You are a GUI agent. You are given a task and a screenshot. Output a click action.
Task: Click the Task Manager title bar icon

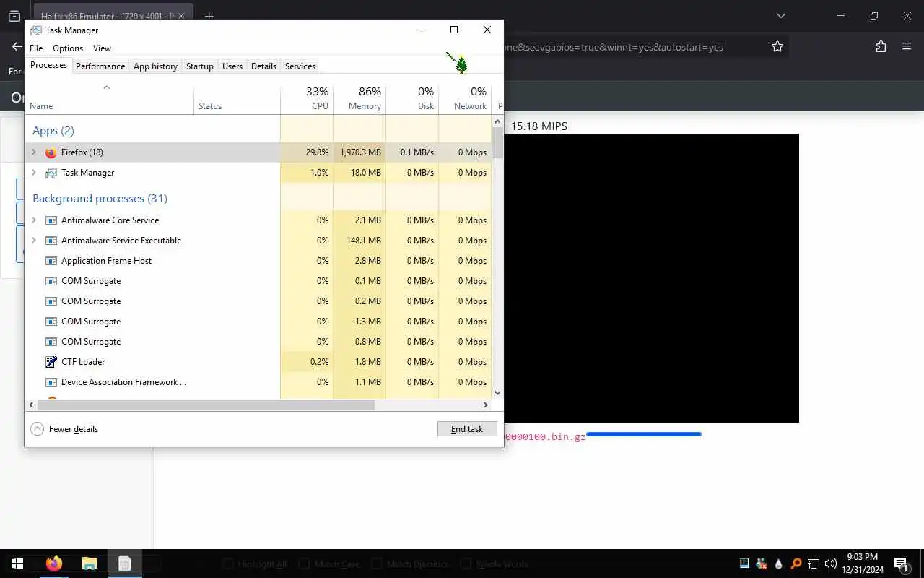(x=35, y=30)
